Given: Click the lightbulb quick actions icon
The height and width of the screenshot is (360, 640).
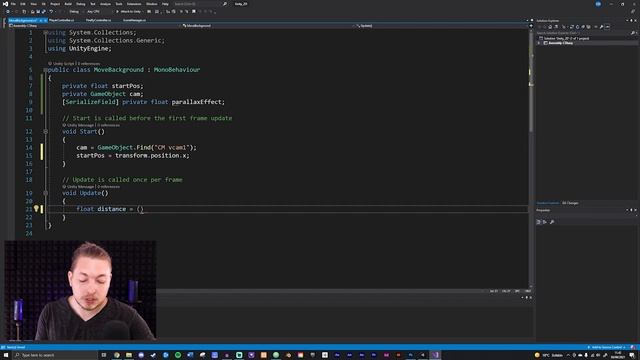Looking at the screenshot, I should tap(36, 209).
